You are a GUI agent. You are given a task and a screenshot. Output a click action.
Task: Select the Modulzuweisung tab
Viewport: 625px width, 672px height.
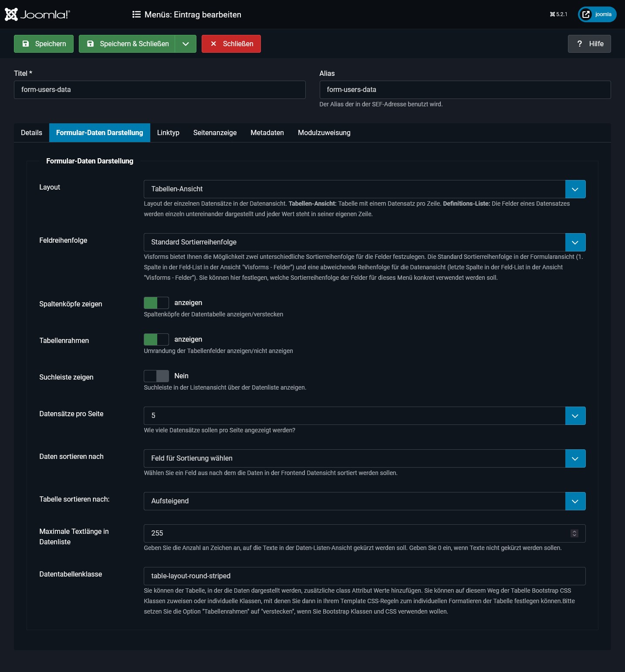tap(324, 132)
